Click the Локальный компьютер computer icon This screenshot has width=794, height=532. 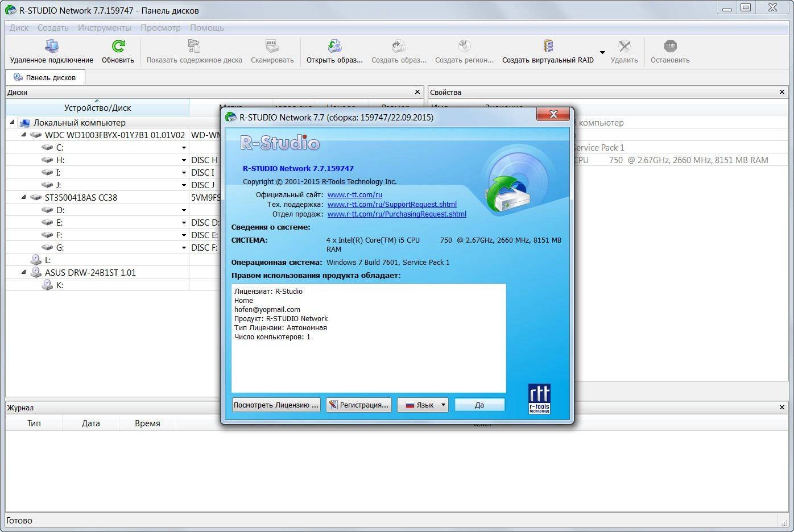(x=24, y=122)
